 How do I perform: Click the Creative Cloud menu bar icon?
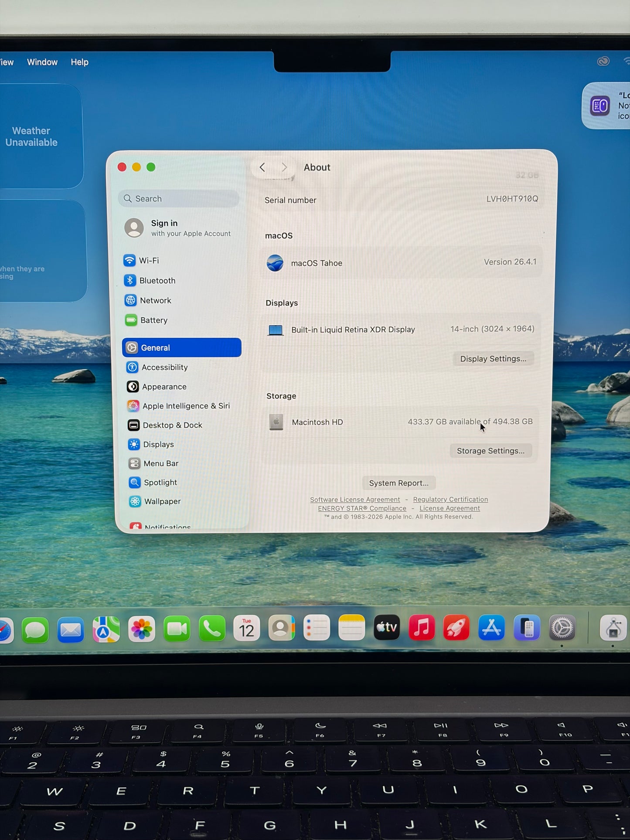pyautogui.click(x=603, y=61)
